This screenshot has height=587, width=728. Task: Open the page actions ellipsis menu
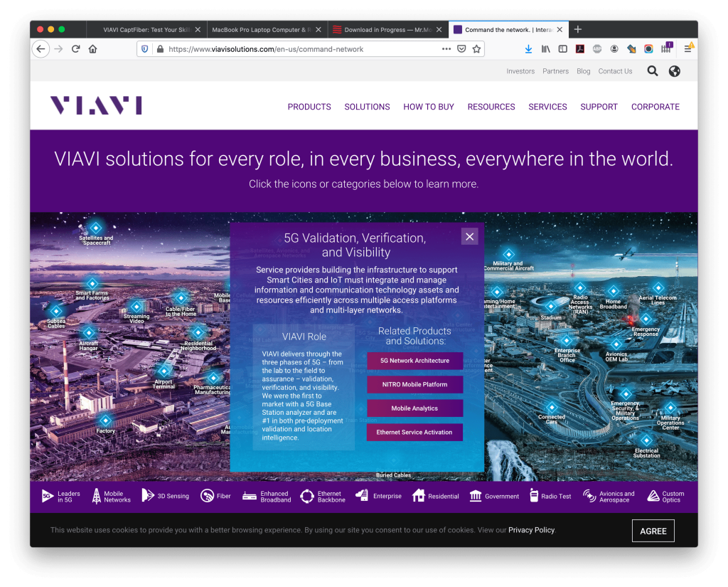(446, 49)
